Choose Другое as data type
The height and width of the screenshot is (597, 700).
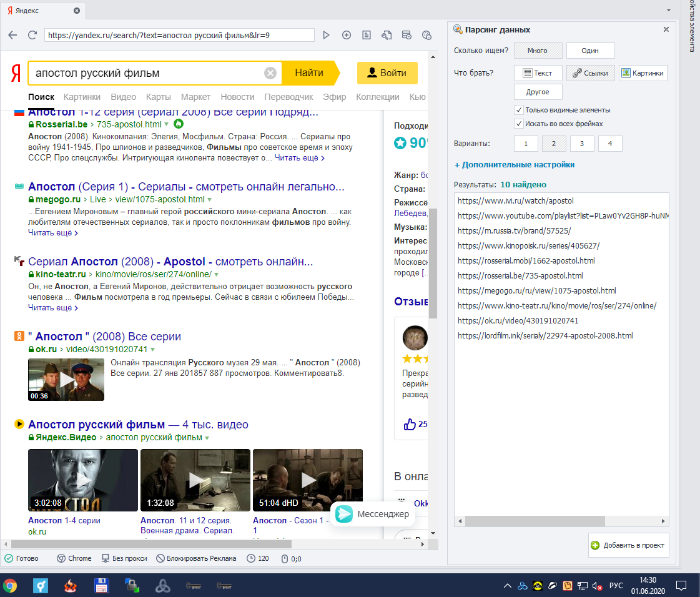click(538, 92)
